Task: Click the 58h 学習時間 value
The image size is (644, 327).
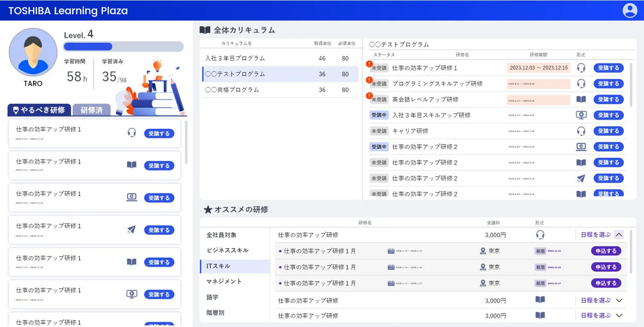Action: point(77,77)
